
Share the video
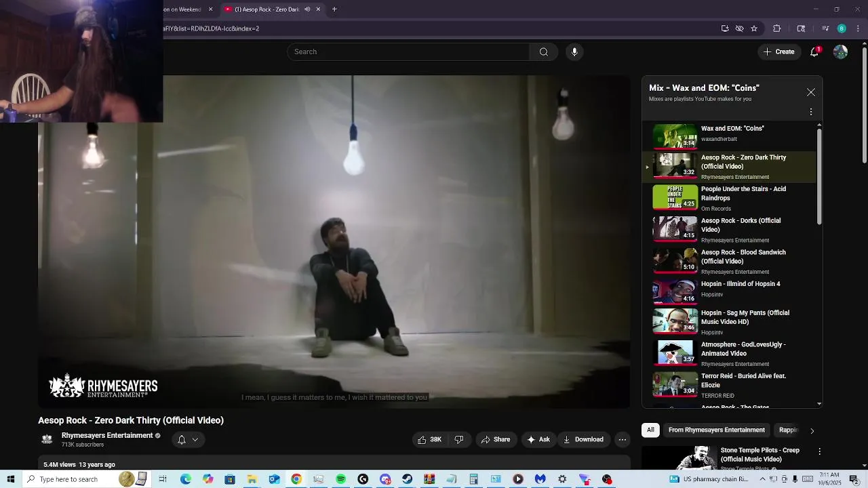pos(496,440)
